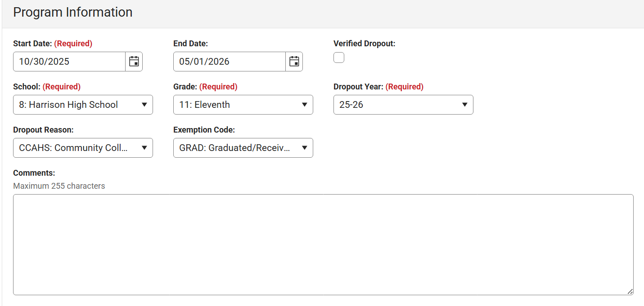
Task: Click the End Date label text
Action: (190, 44)
